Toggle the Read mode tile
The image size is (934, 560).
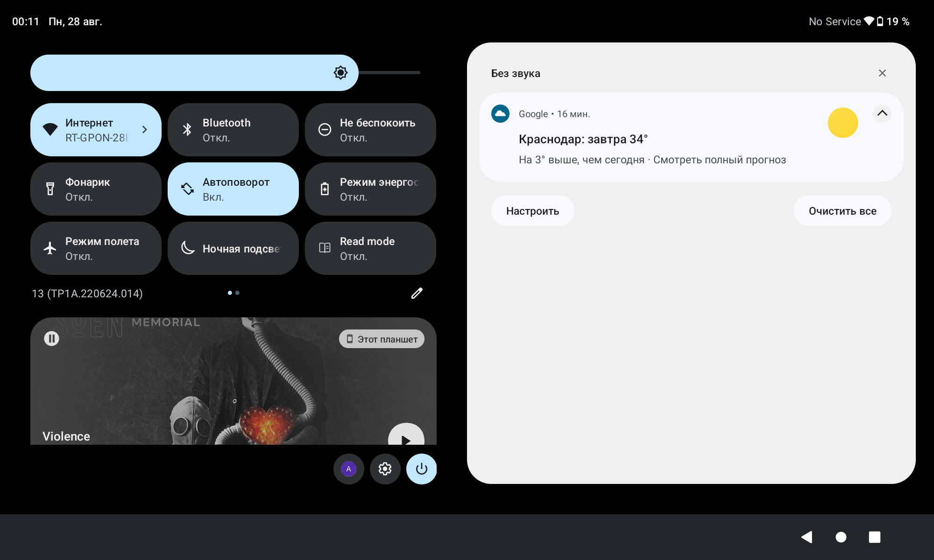(370, 248)
